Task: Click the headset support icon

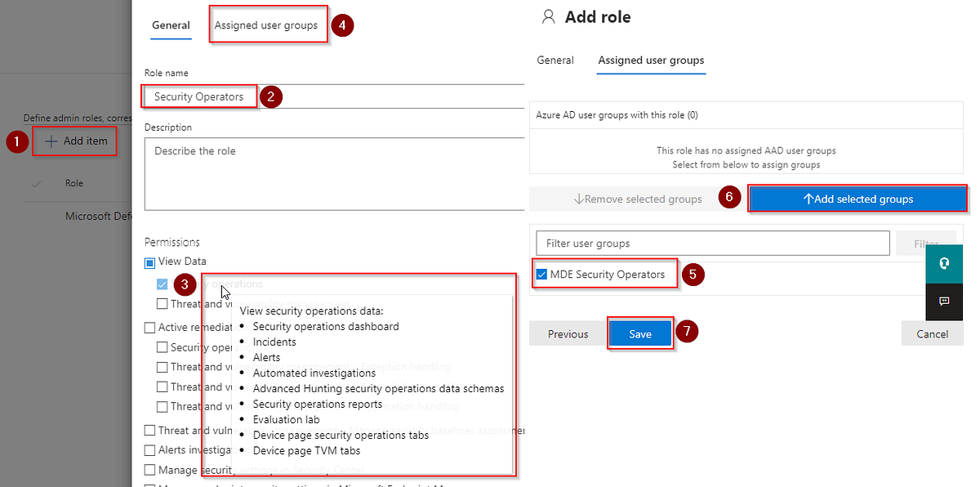Action: point(944,263)
